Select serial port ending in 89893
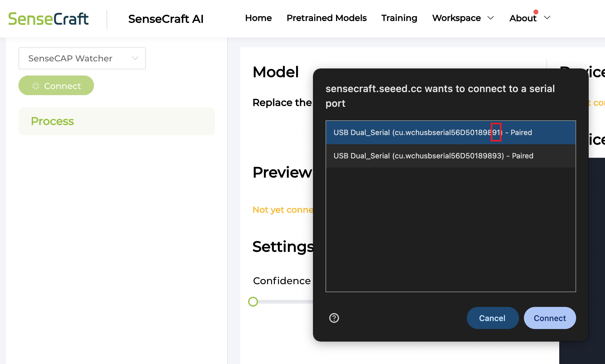The width and height of the screenshot is (605, 364). pos(451,156)
